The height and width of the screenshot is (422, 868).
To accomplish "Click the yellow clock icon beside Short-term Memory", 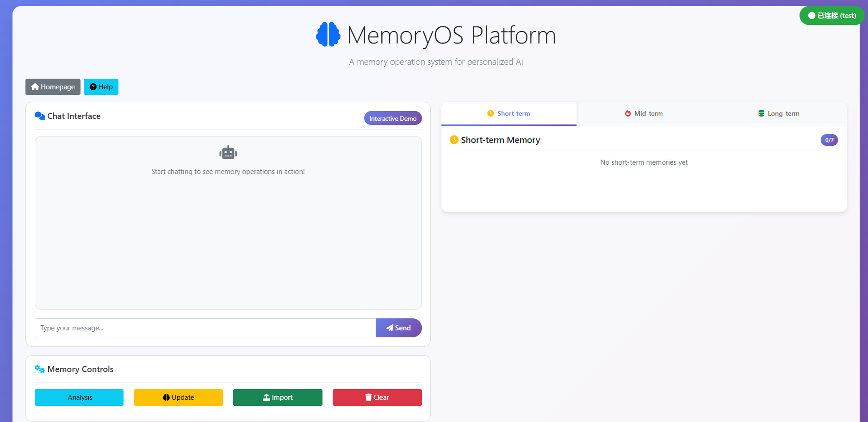I will [x=454, y=140].
